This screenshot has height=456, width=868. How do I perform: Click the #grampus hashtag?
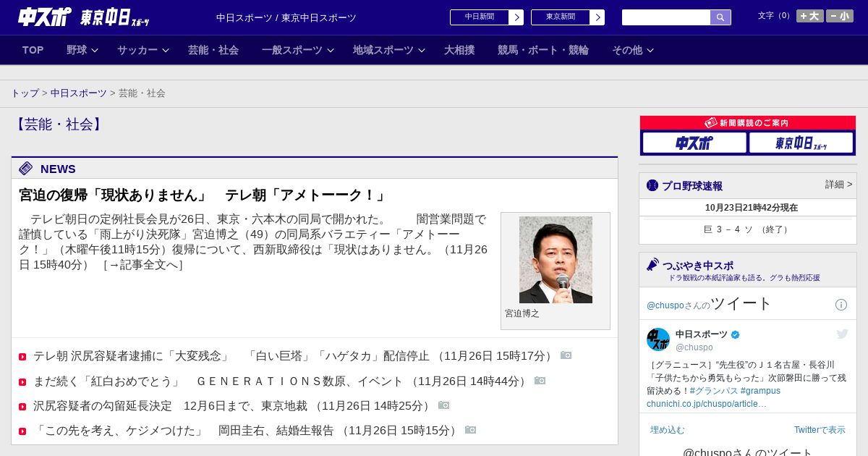(760, 391)
